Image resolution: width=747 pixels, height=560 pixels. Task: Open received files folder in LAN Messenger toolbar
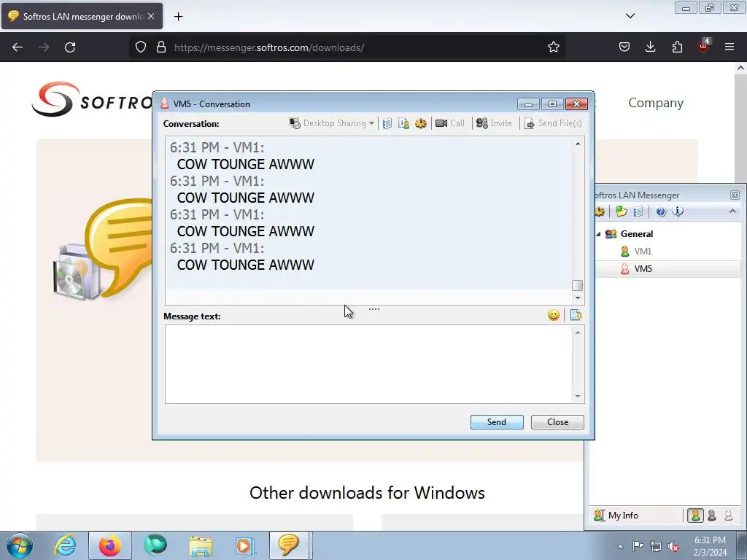622,211
